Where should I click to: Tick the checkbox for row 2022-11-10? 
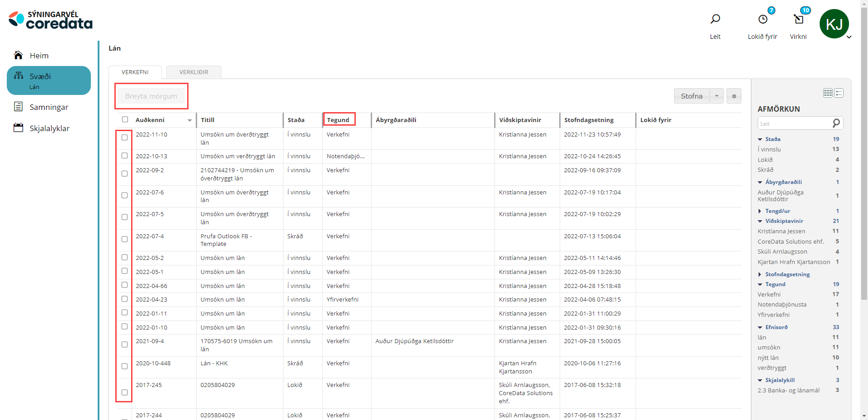pyautogui.click(x=125, y=137)
